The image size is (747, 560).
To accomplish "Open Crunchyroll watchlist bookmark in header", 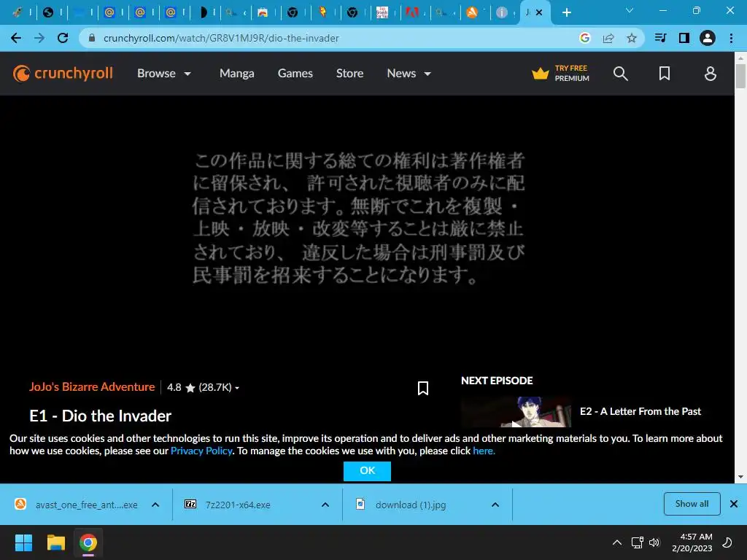I will [x=664, y=74].
